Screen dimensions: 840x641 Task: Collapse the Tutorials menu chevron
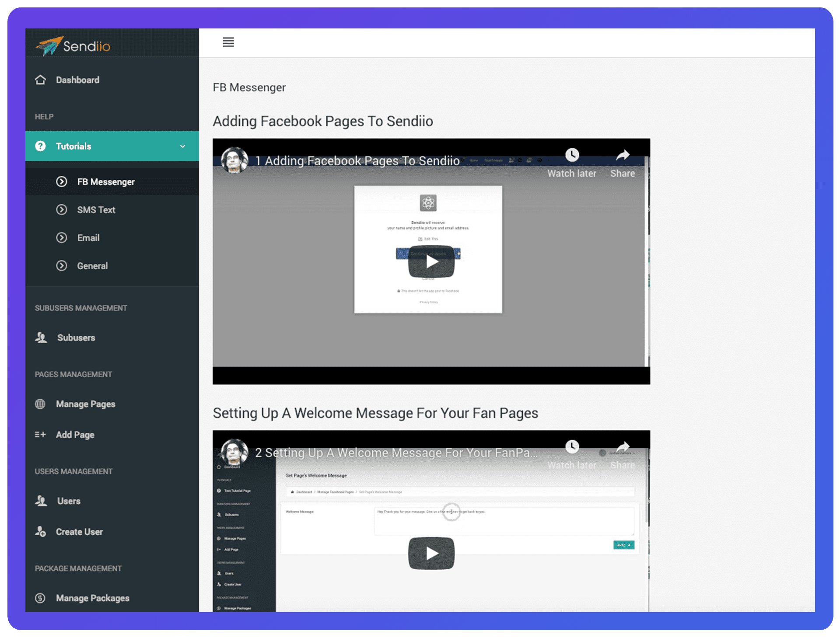[x=182, y=146]
